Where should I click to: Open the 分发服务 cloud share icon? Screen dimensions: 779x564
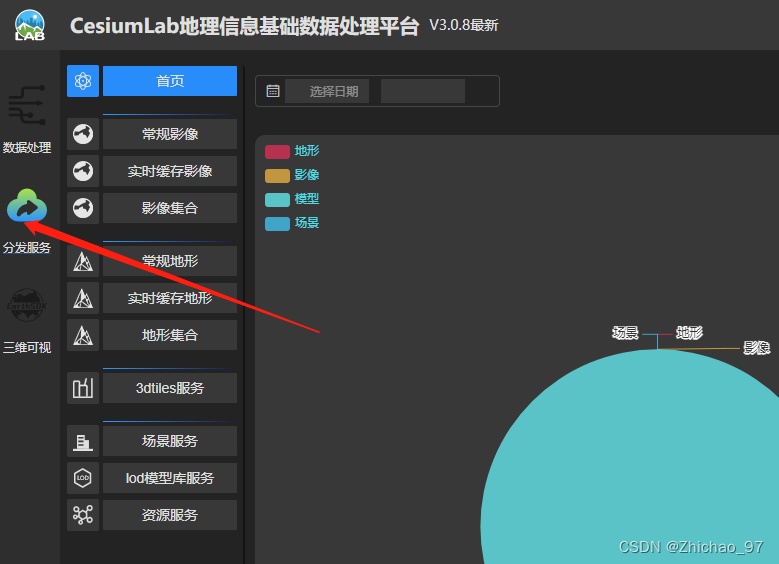point(27,205)
